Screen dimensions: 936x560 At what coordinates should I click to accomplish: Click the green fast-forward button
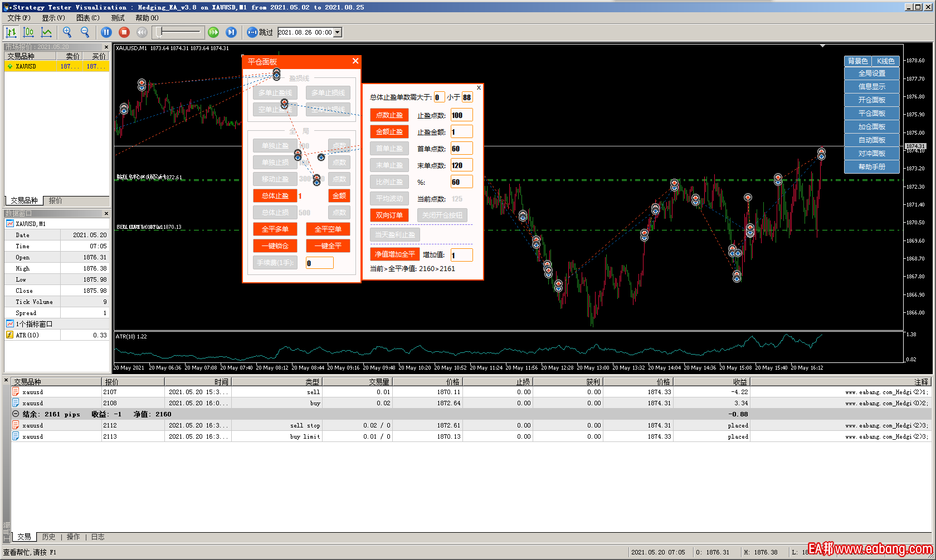213,32
